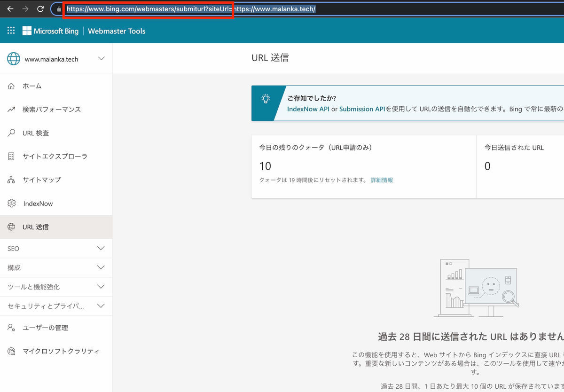The image size is (564, 392).
Task: Click the empty-state illustration graphic
Action: coord(476,289)
